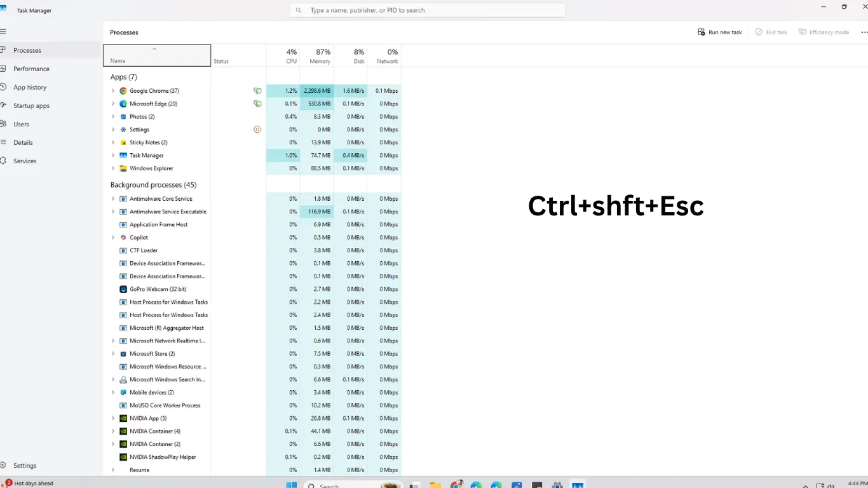The width and height of the screenshot is (868, 488).
Task: Expand the Windows Explorer process group
Action: (x=113, y=168)
